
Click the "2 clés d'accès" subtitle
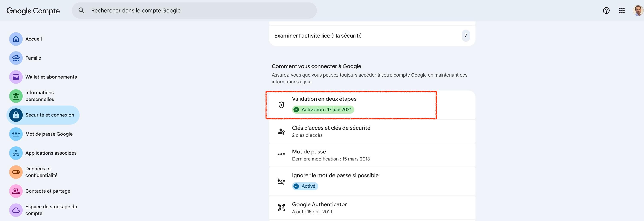click(x=307, y=135)
